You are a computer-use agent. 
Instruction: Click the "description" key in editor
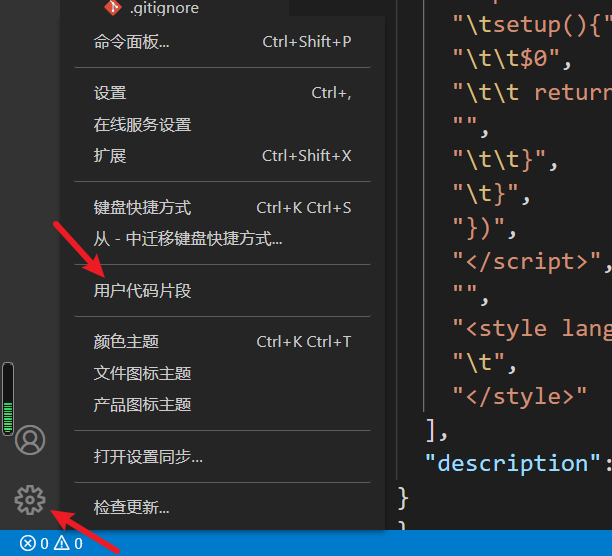pyautogui.click(x=512, y=464)
